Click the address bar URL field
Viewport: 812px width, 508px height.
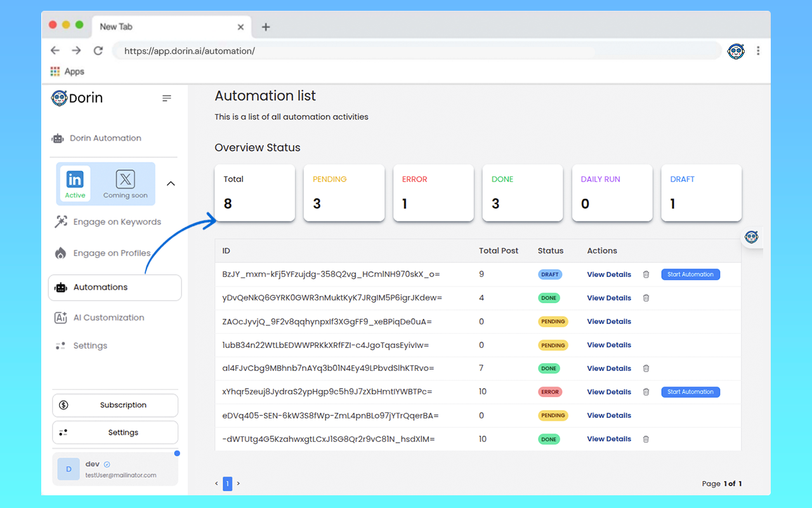coord(417,51)
